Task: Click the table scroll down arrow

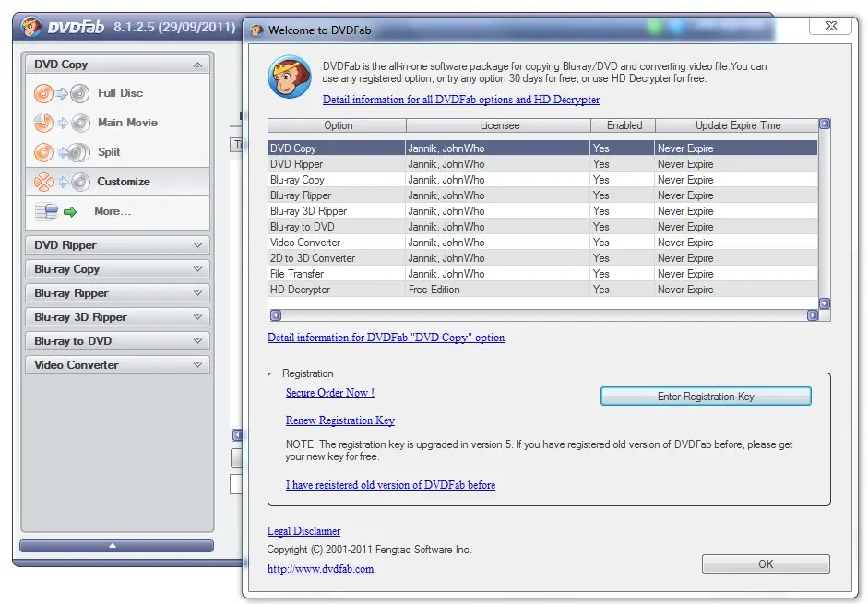Action: (x=825, y=303)
